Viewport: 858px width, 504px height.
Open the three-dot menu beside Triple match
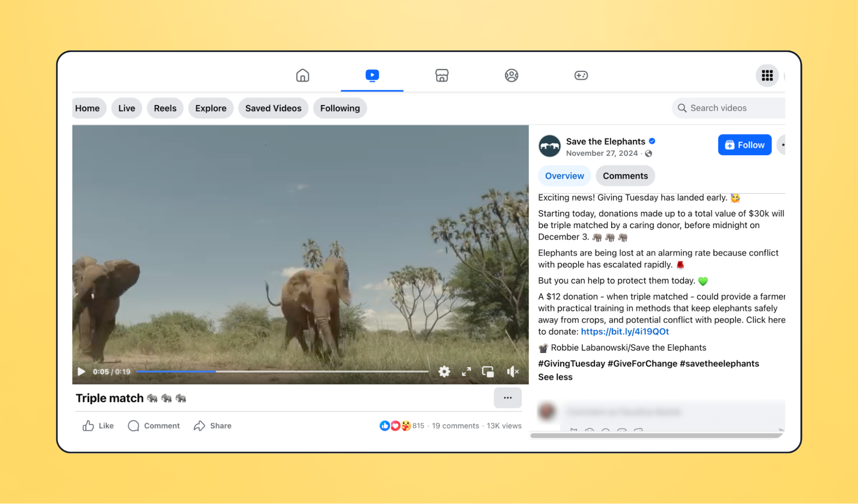point(507,398)
